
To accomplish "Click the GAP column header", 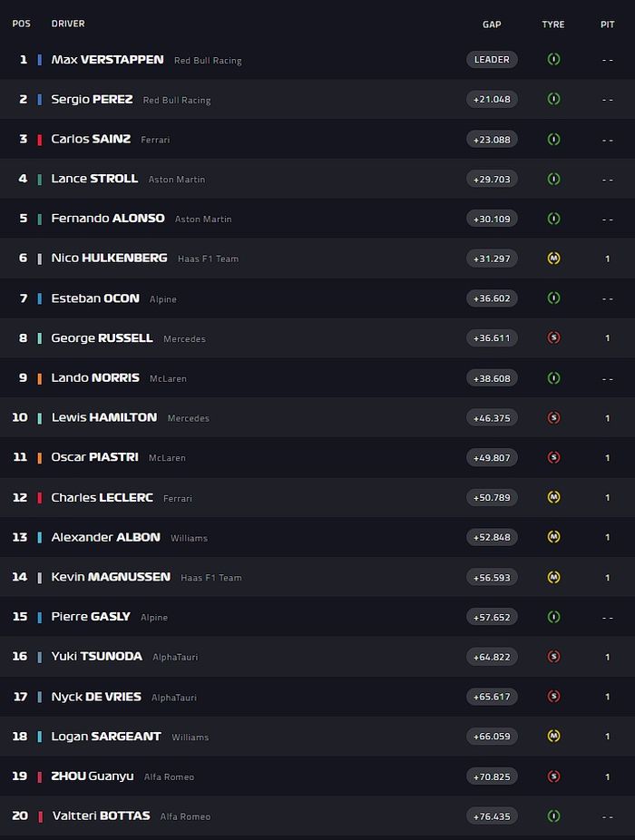I will click(492, 24).
